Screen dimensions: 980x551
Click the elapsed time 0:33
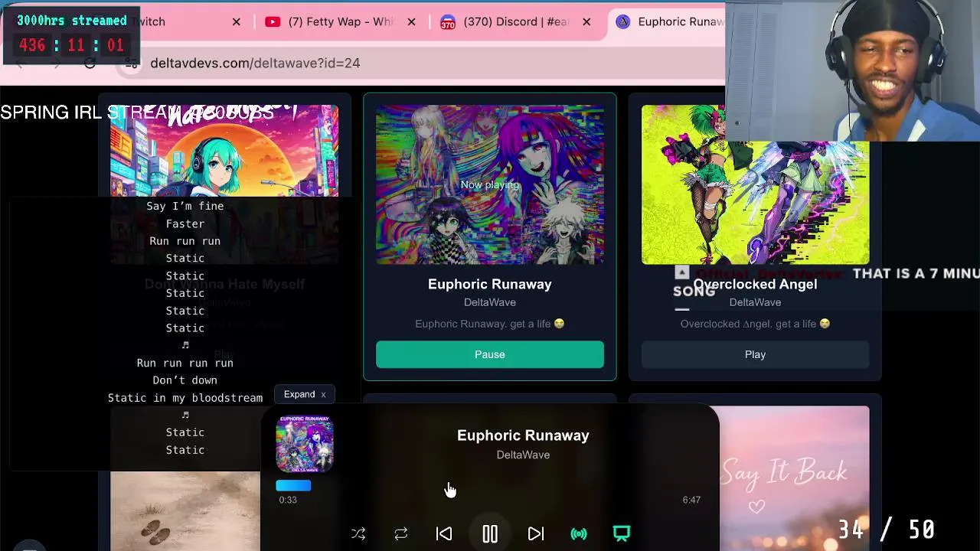[x=288, y=500]
